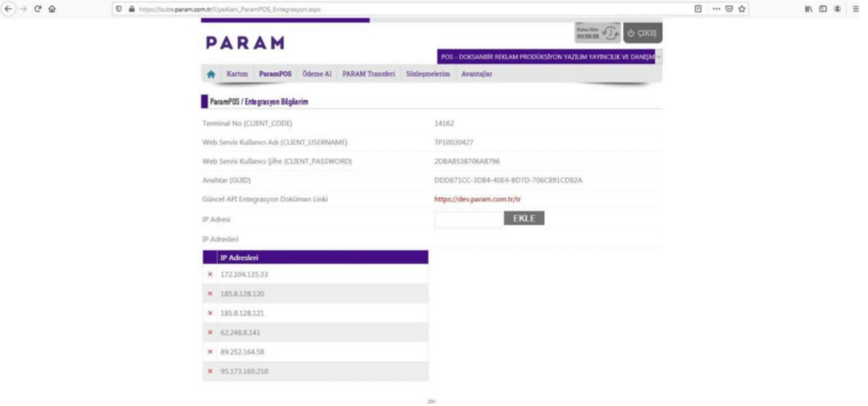Click the PARAM logo
This screenshot has width=868, height=406.
pyautogui.click(x=245, y=43)
